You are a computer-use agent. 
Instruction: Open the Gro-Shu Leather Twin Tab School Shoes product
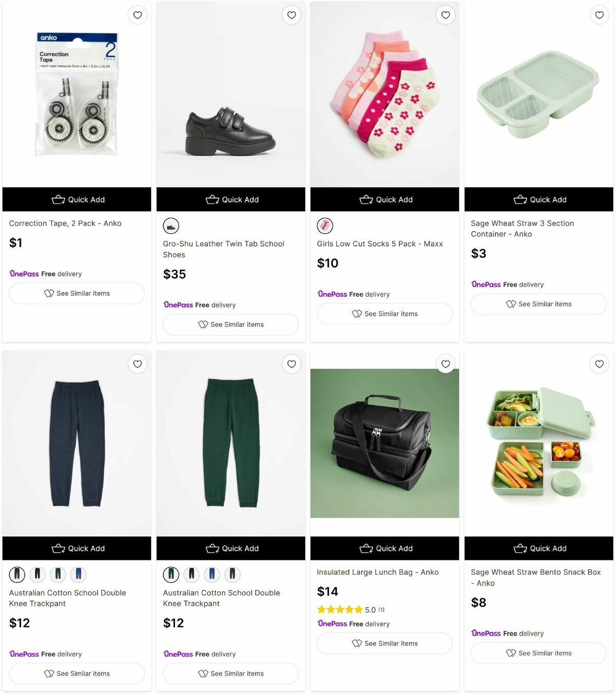(223, 249)
